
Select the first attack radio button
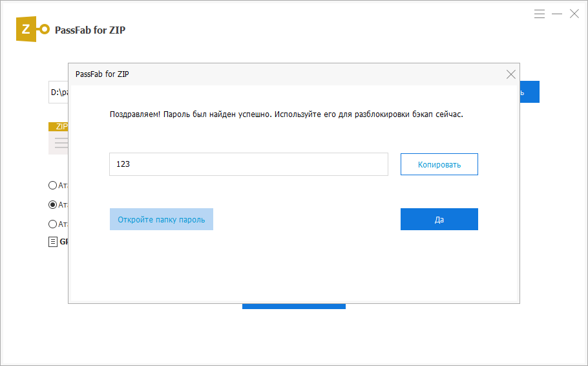pos(52,185)
